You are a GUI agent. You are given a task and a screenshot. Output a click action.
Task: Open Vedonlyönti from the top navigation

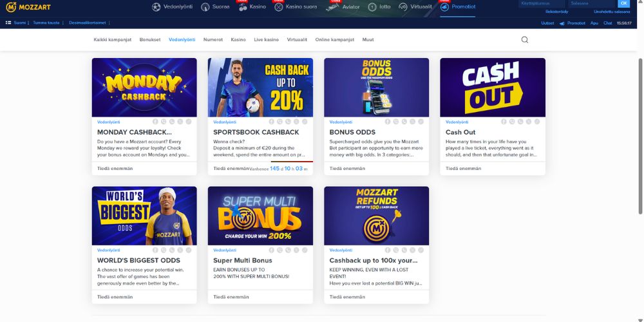[x=172, y=7]
